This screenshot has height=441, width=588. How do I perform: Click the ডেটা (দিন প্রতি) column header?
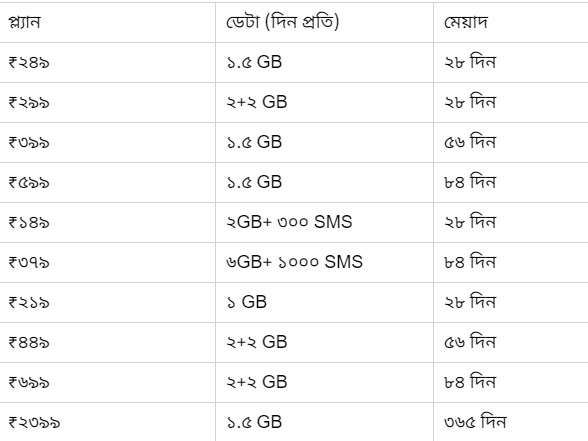(324, 22)
